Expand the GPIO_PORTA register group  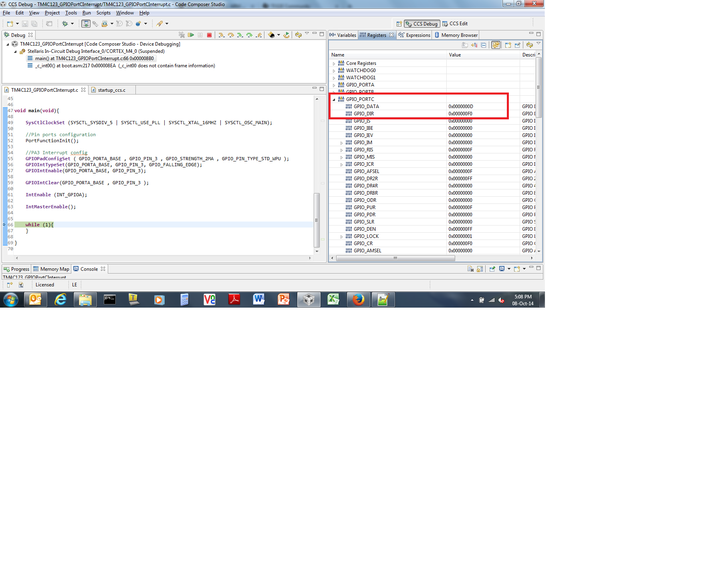(x=334, y=85)
